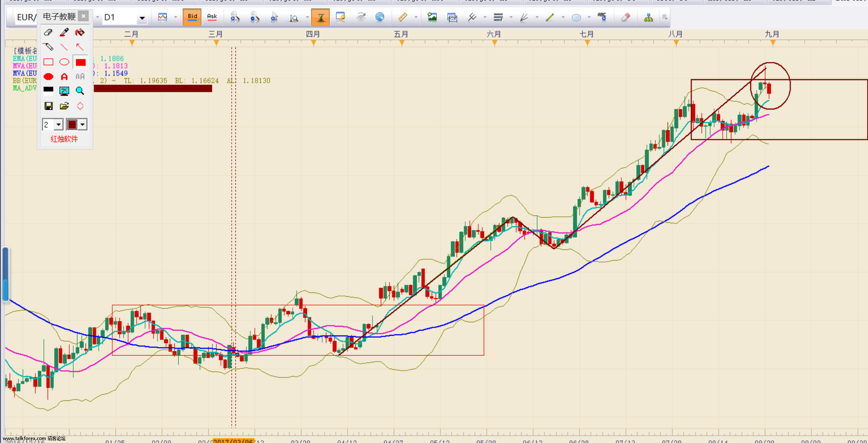Choose the red letter A text tool
Viewport: 868px width, 443px height.
pyautogui.click(x=64, y=76)
